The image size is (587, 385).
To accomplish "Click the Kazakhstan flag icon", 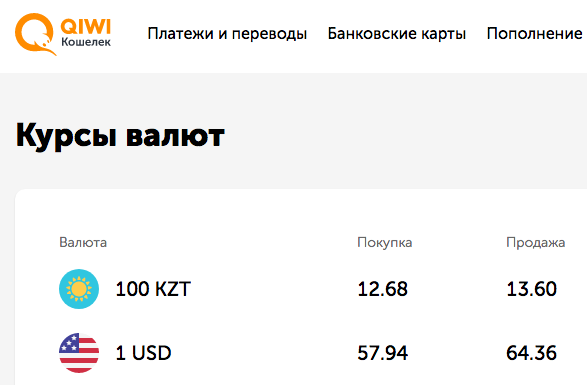I will 79,289.
